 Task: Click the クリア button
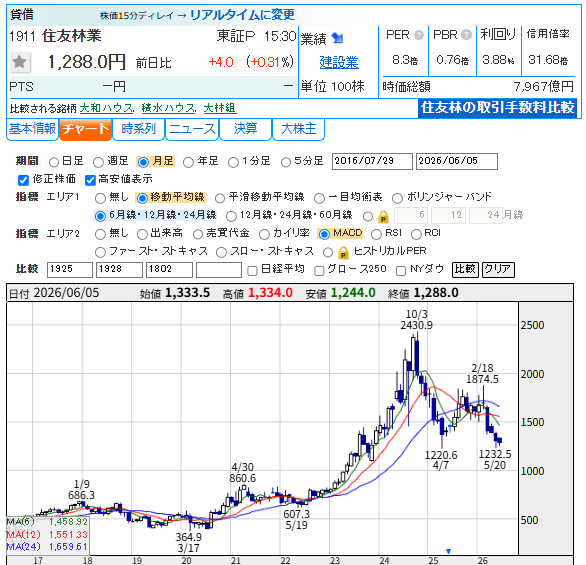point(498,270)
